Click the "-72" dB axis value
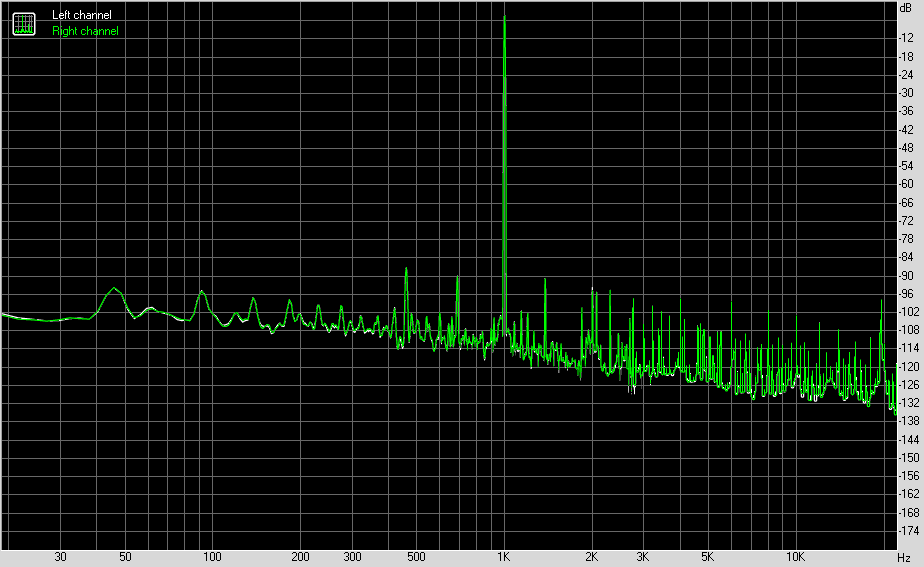The height and width of the screenshot is (567, 924). click(x=906, y=220)
